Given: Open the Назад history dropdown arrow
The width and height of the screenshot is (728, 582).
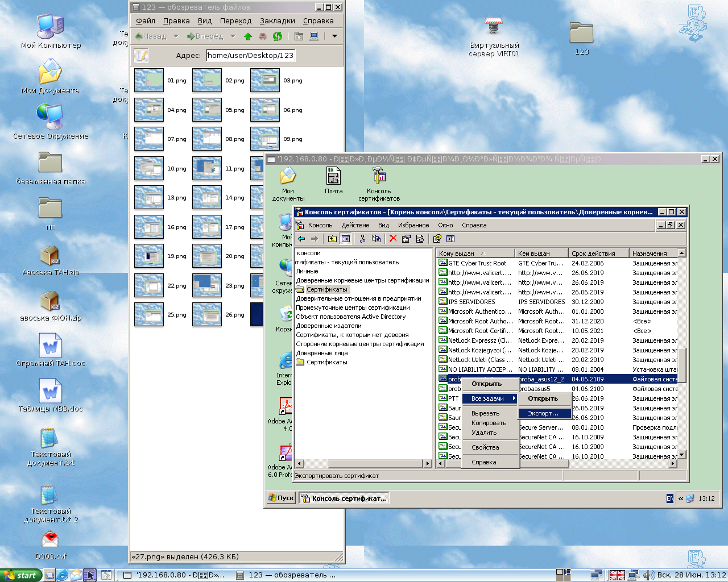Looking at the screenshot, I should [176, 36].
